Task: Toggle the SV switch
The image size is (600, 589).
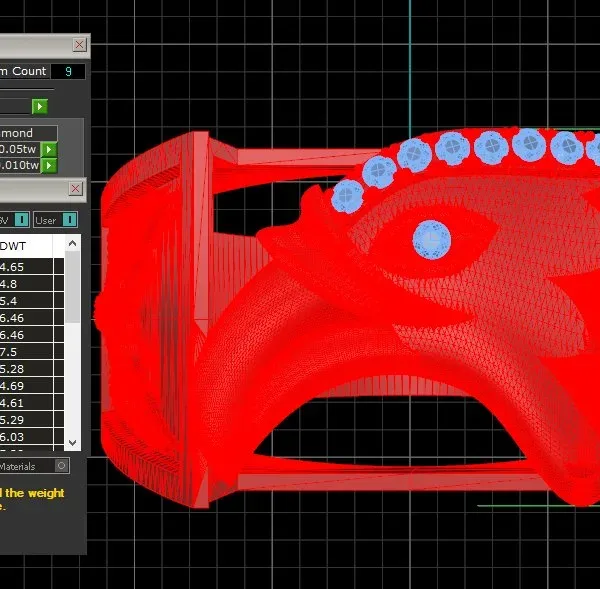Action: point(22,220)
